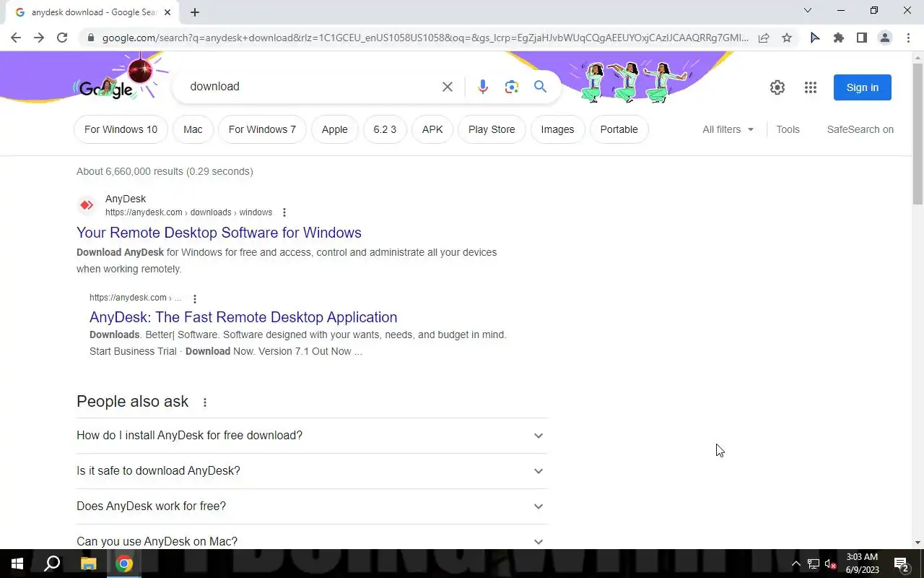This screenshot has width=924, height=578.
Task: Open the Extensions puzzle-piece icon
Action: (x=838, y=38)
